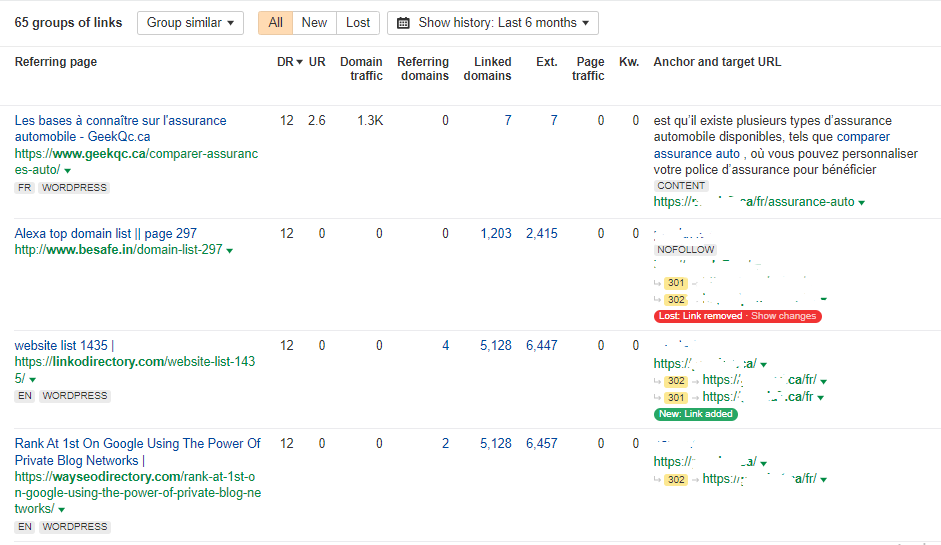Expand the assurance-auto target URL arrow
This screenshot has height=545, width=941.
pyautogui.click(x=862, y=202)
